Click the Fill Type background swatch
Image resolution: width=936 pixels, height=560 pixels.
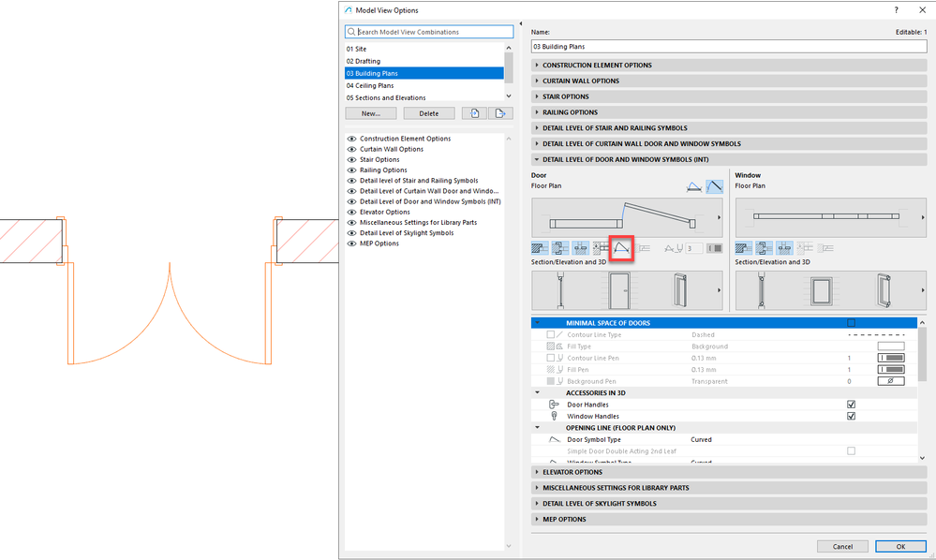(891, 346)
